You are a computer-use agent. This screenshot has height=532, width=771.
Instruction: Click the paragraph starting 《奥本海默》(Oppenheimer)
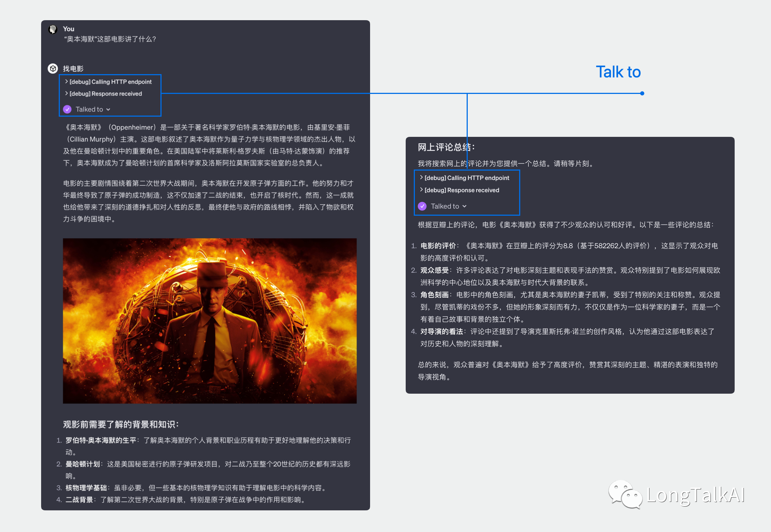(209, 145)
